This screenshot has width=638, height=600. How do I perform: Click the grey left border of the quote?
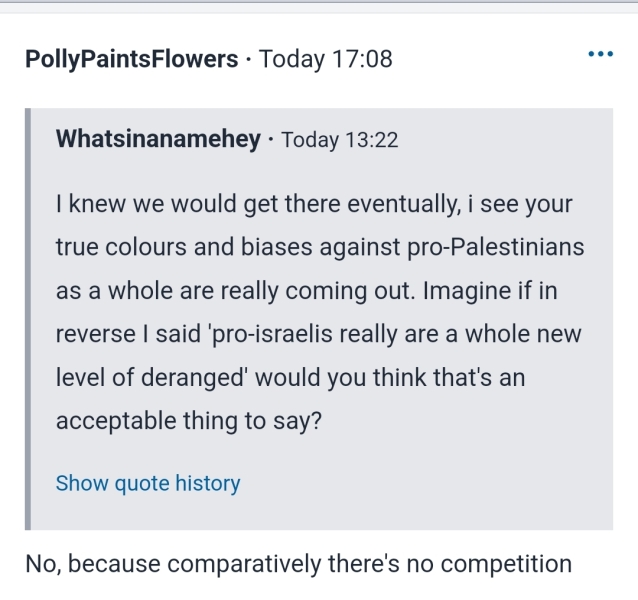[29, 320]
